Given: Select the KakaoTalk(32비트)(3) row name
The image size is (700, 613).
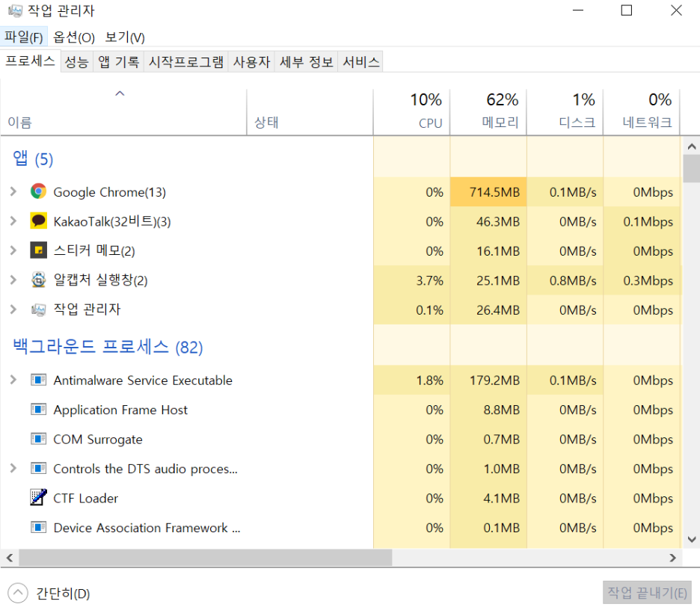Looking at the screenshot, I should pyautogui.click(x=112, y=221).
